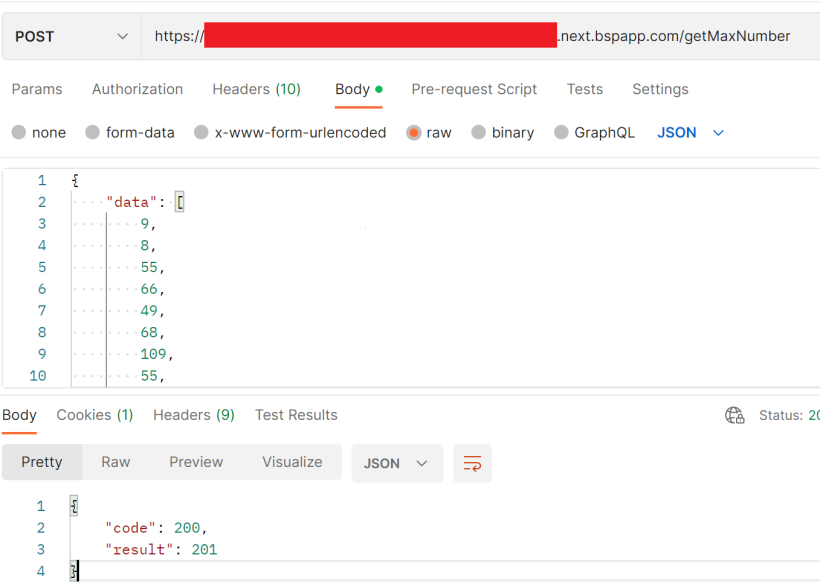Click the wrap lines icon in response
This screenshot has width=820, height=587.
click(472, 463)
